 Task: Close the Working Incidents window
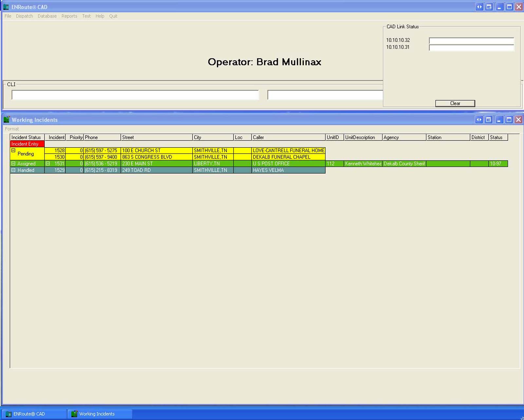pyautogui.click(x=518, y=120)
